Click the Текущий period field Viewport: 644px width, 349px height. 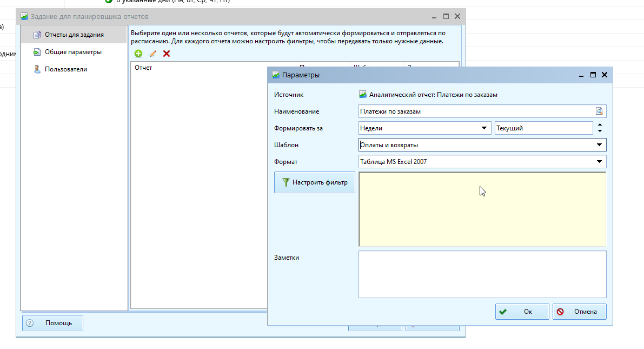click(x=544, y=128)
